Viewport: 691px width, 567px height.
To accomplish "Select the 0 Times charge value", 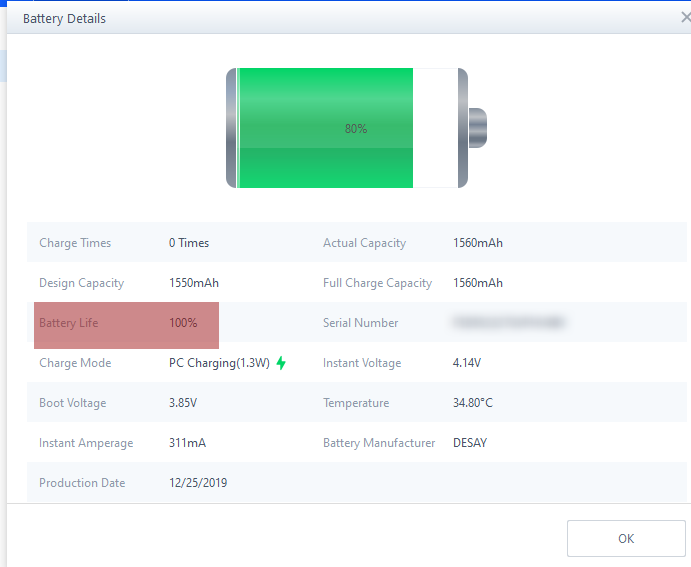I will pos(189,243).
